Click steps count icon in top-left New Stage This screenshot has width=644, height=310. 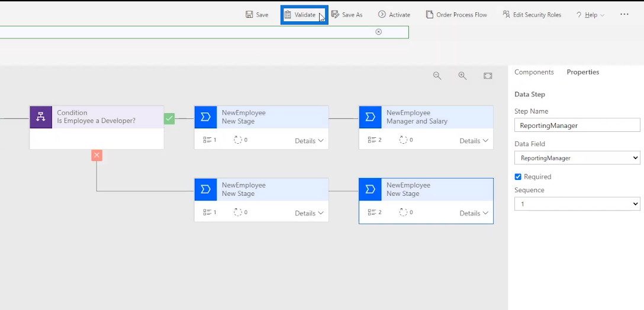[207, 140]
